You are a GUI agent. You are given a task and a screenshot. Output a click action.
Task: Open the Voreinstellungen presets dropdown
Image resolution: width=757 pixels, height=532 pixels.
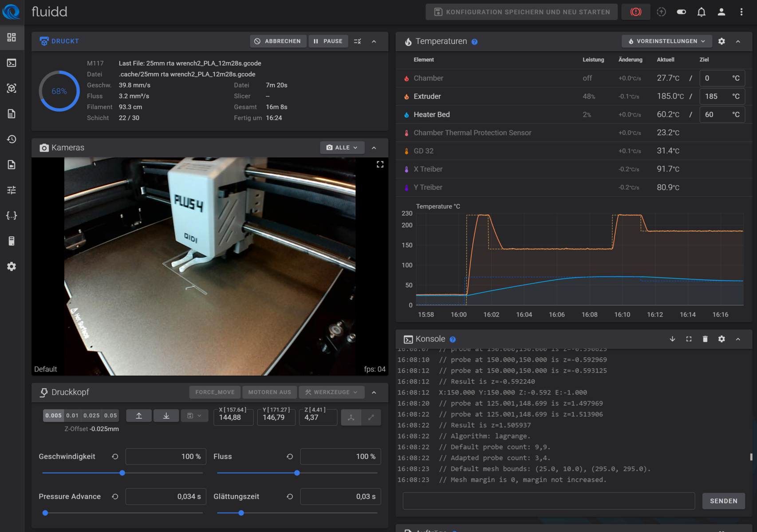666,41
